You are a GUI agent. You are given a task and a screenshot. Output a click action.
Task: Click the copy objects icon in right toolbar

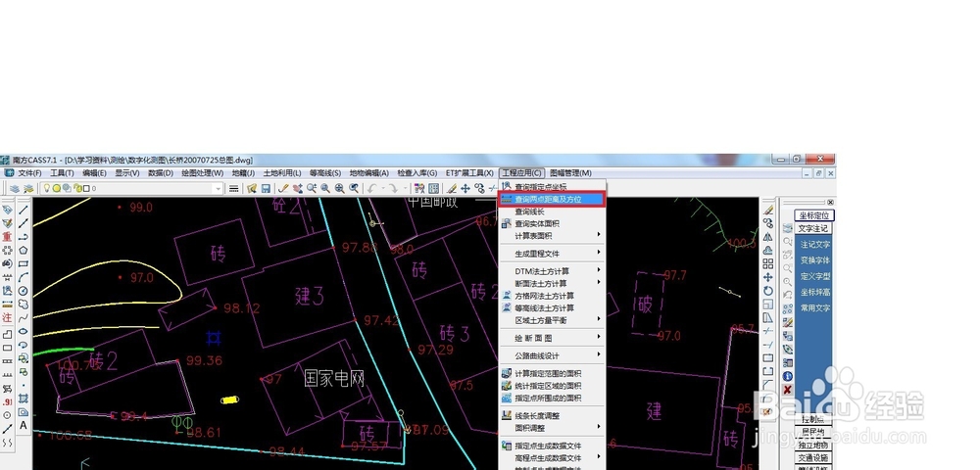click(x=768, y=223)
